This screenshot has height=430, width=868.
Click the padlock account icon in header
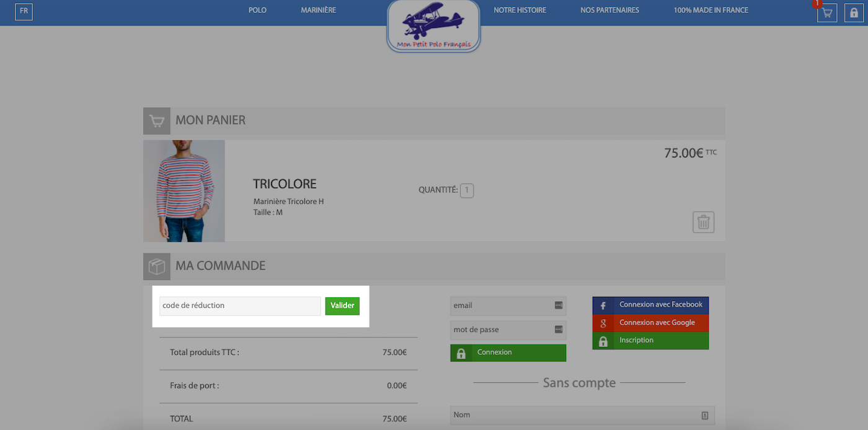click(854, 13)
